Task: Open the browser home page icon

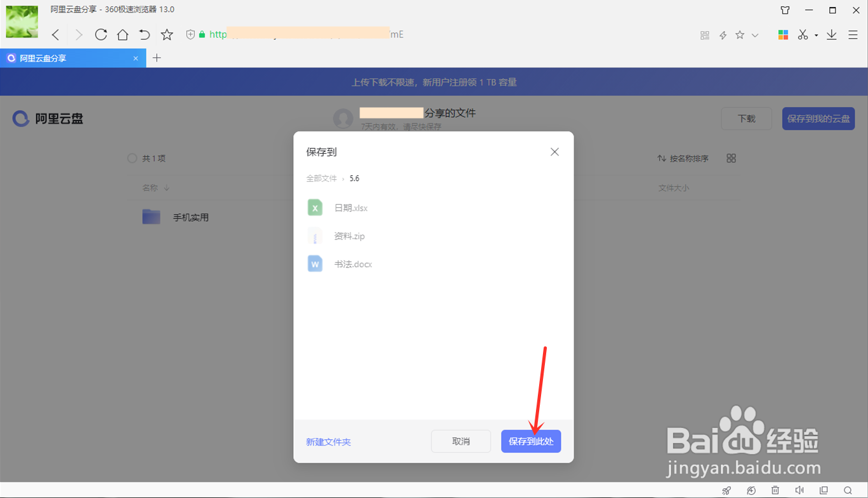Action: click(122, 34)
